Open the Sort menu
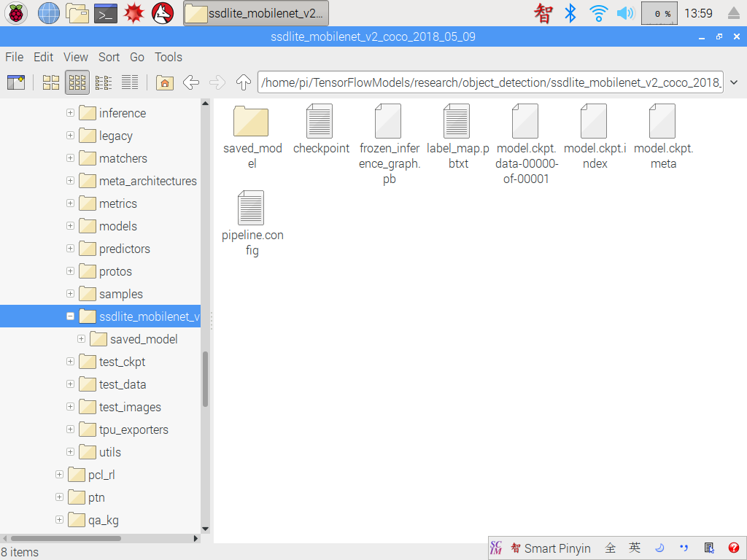The height and width of the screenshot is (560, 747). point(109,57)
